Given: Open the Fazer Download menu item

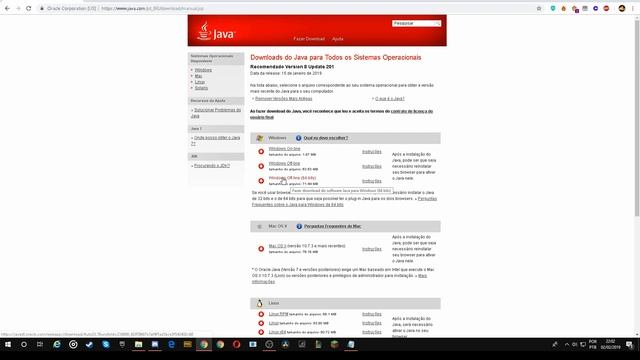Looking at the screenshot, I should point(309,39).
